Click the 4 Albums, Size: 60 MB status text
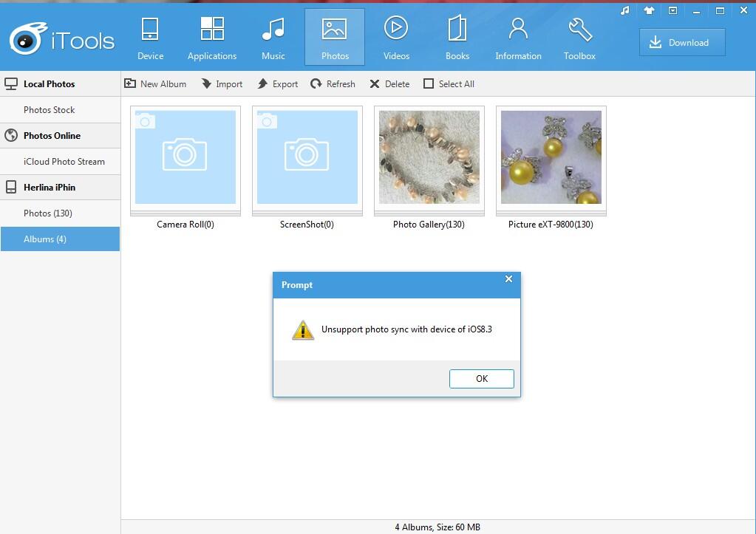756x534 pixels. [437, 527]
